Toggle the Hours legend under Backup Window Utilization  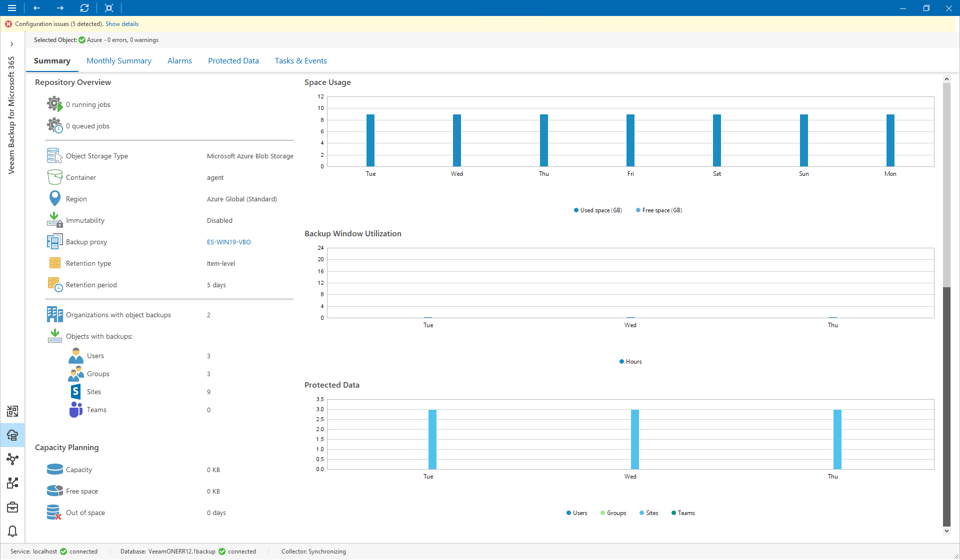pyautogui.click(x=630, y=361)
